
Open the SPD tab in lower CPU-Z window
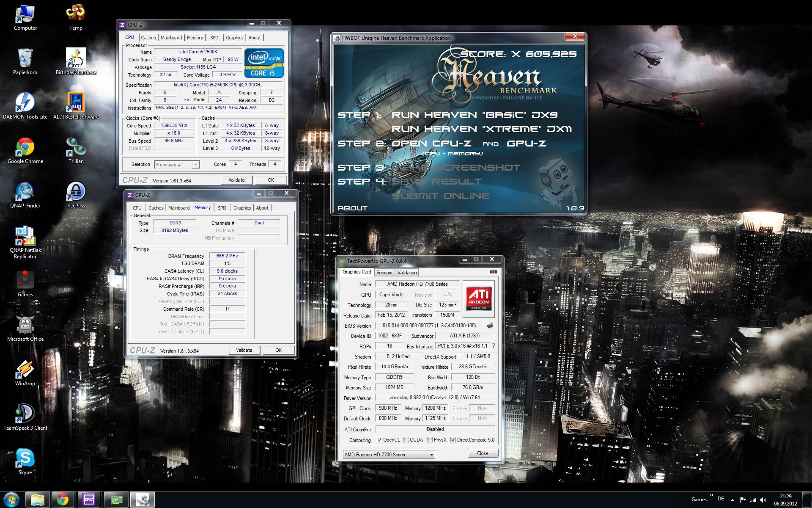point(222,208)
